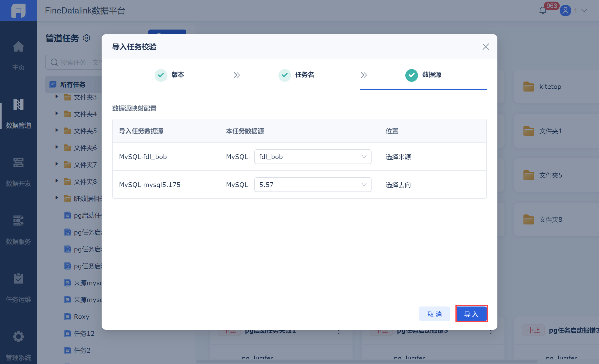Open the Task Operations sidebar icon

[18, 279]
